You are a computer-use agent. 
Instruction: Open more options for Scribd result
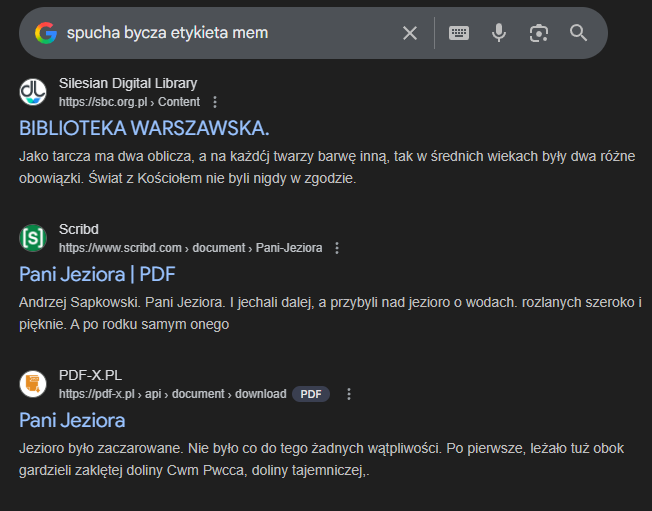[337, 248]
